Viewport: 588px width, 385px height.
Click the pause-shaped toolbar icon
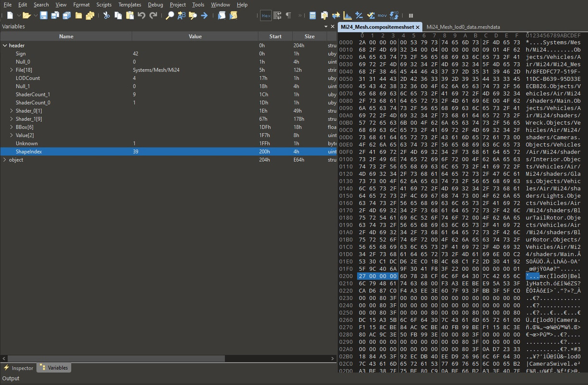coord(411,16)
